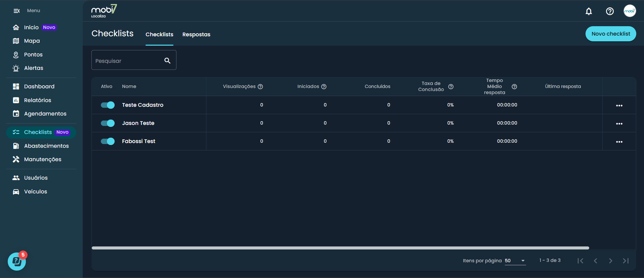
Task: Deactivate the Fabossi Test checklist
Action: pos(108,141)
